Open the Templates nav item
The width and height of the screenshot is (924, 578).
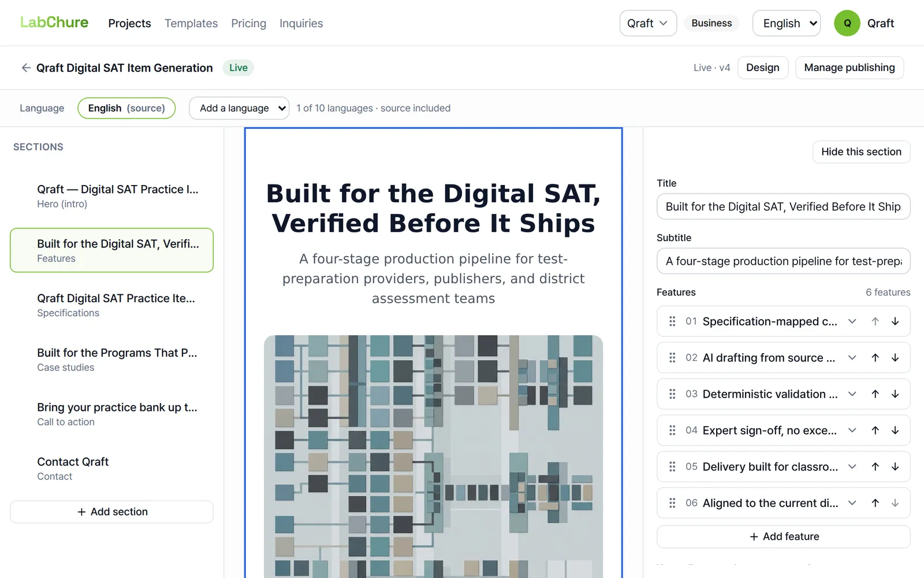click(191, 23)
